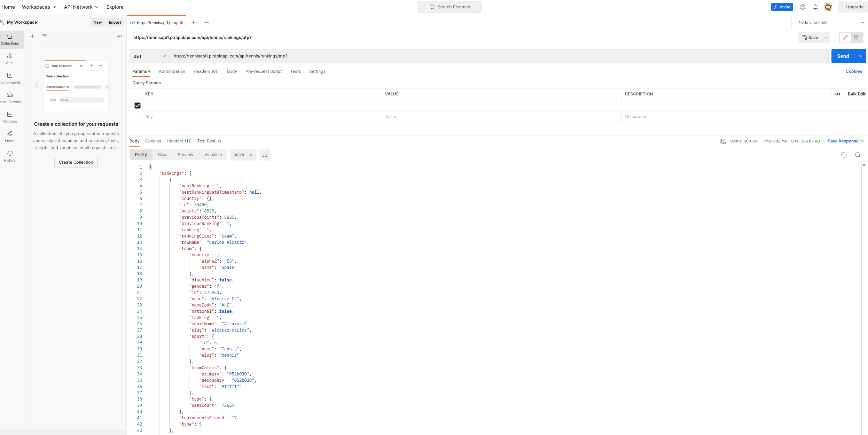Image resolution: width=868 pixels, height=435 pixels.
Task: Open the No Environment dropdown
Action: tap(831, 22)
